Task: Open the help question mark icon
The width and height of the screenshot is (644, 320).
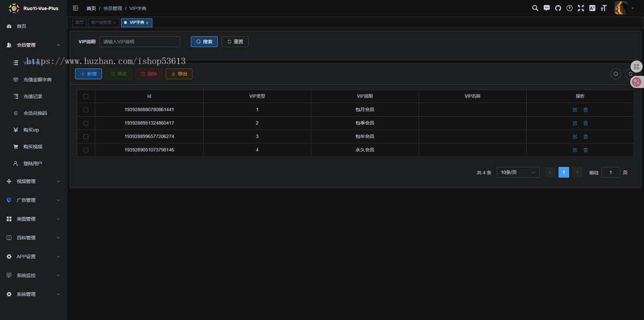Action: [569, 8]
